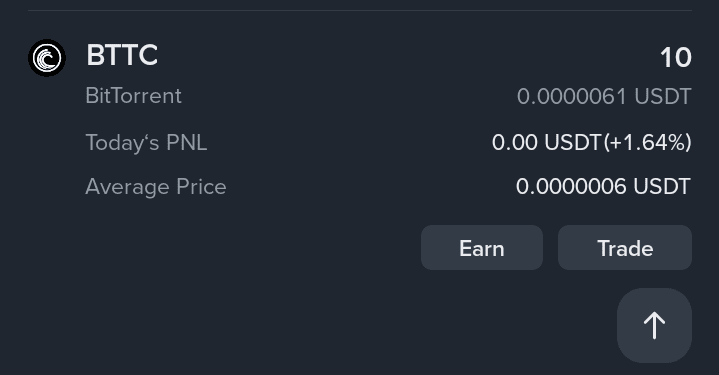The width and height of the screenshot is (719, 375).
Task: Click the BTTC coin logo icon
Action: point(47,58)
